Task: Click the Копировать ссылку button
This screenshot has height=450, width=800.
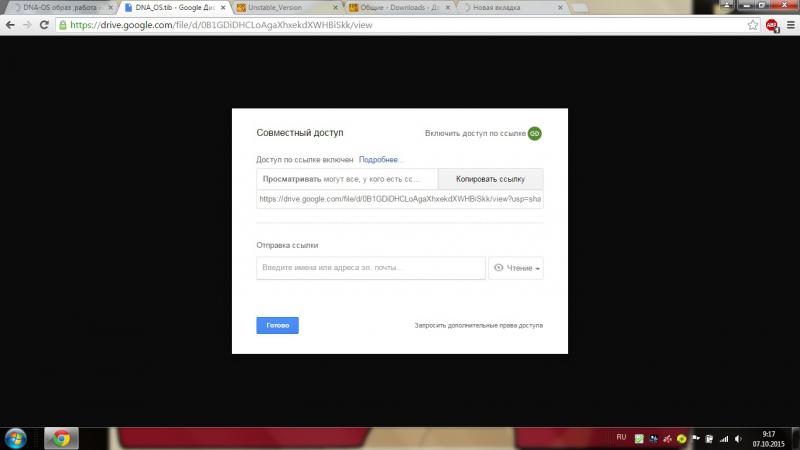Action: click(x=490, y=179)
